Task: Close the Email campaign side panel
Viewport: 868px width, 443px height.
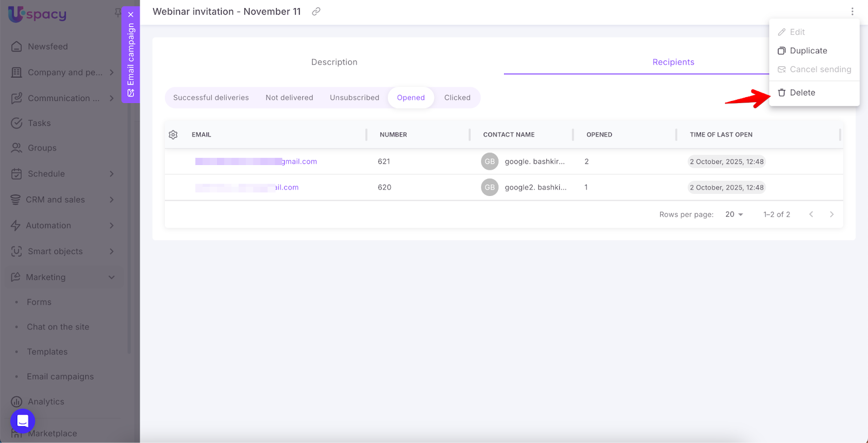Action: (x=131, y=15)
